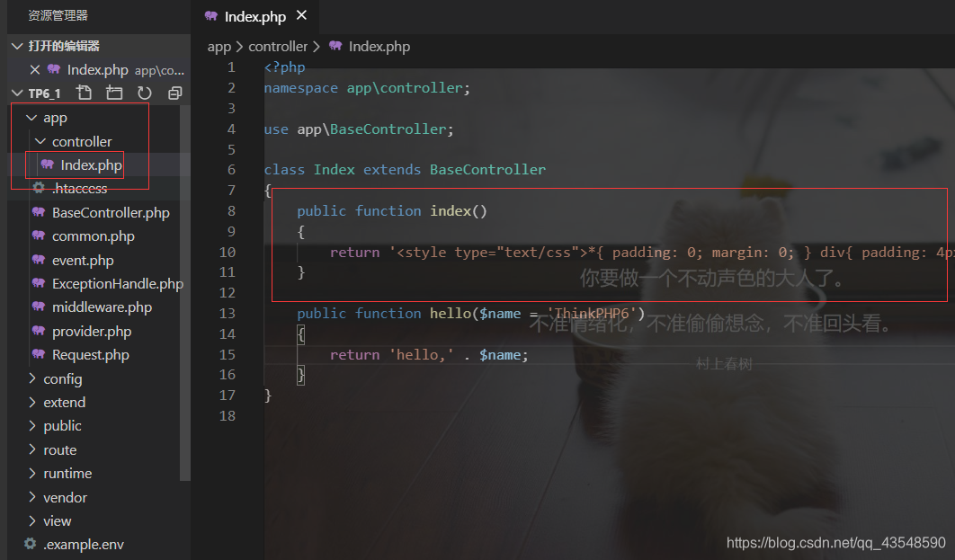Viewport: 955px width, 560px height.
Task: Click app in the breadcrumb path
Action: click(x=219, y=46)
